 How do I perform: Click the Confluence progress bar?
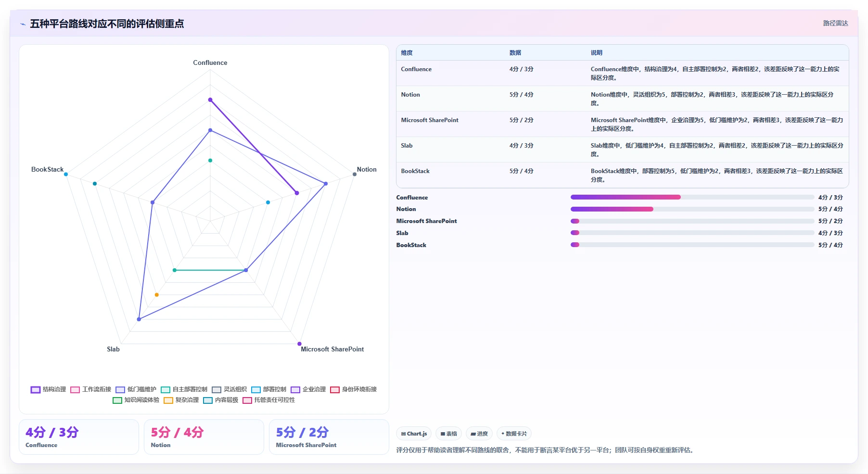(x=692, y=197)
